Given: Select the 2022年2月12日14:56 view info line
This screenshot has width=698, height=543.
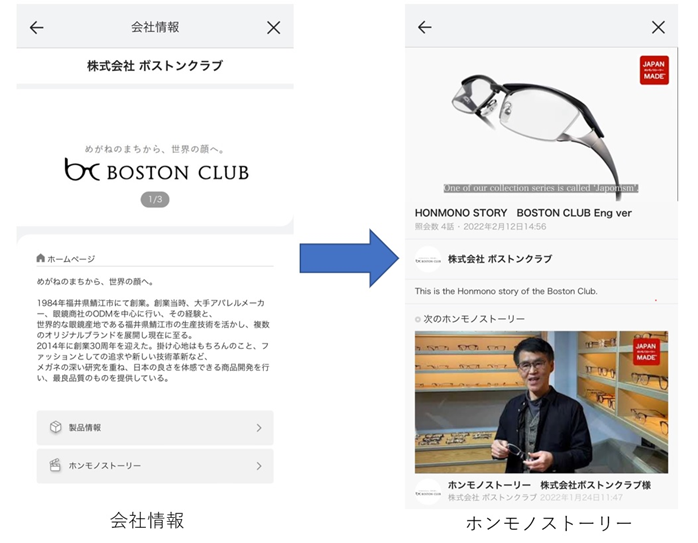Looking at the screenshot, I should point(480,227).
